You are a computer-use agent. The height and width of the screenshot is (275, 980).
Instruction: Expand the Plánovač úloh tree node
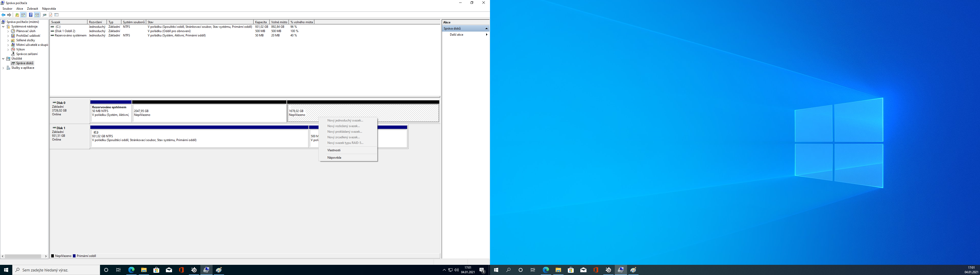pos(8,31)
